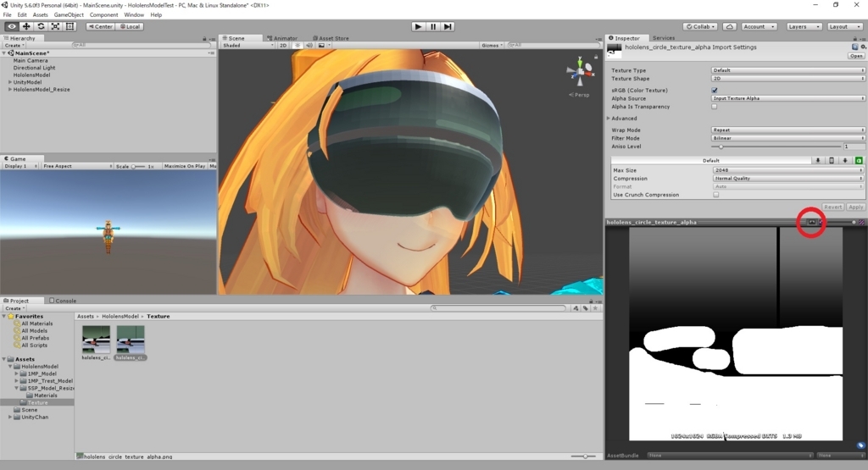The height and width of the screenshot is (470, 868).
Task: Toggle 2D scene view mode
Action: (283, 46)
